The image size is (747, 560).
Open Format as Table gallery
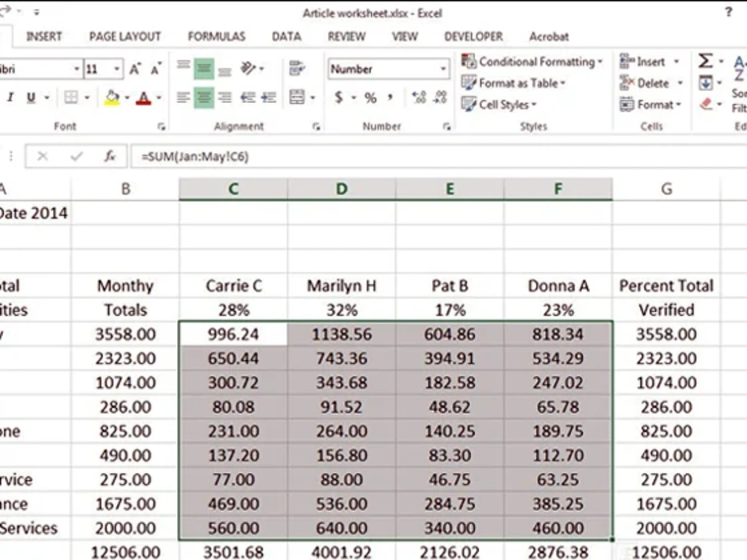pyautogui.click(x=514, y=83)
